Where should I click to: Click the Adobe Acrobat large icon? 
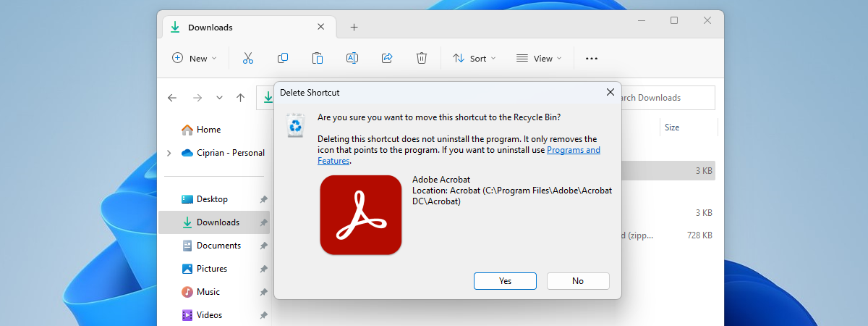[361, 215]
